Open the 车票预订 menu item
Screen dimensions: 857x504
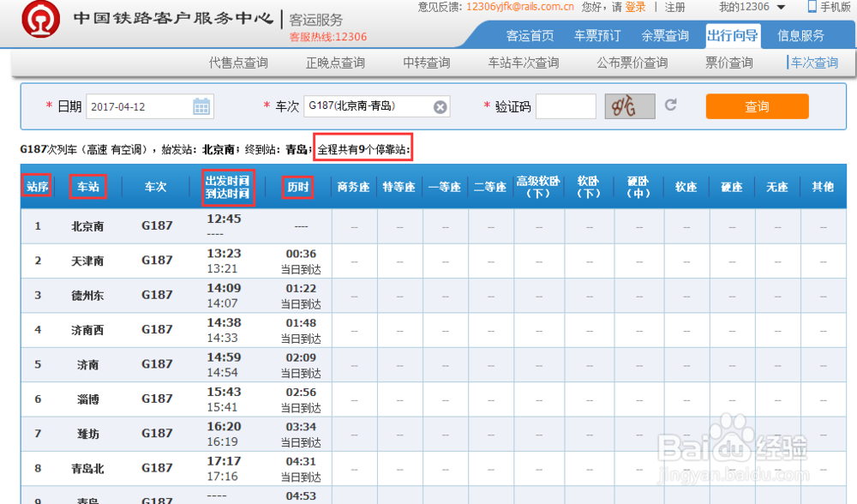pos(597,35)
